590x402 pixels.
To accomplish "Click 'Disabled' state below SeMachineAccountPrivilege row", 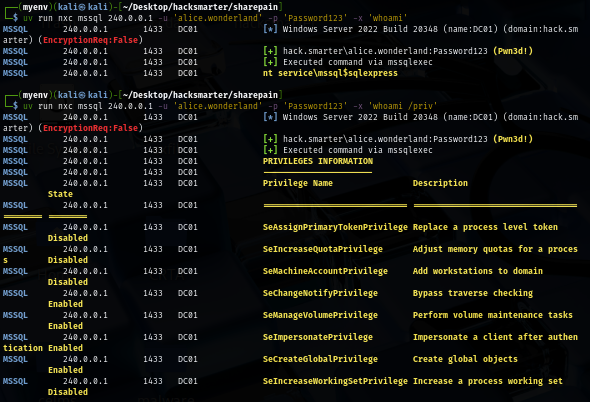I will click(68, 282).
